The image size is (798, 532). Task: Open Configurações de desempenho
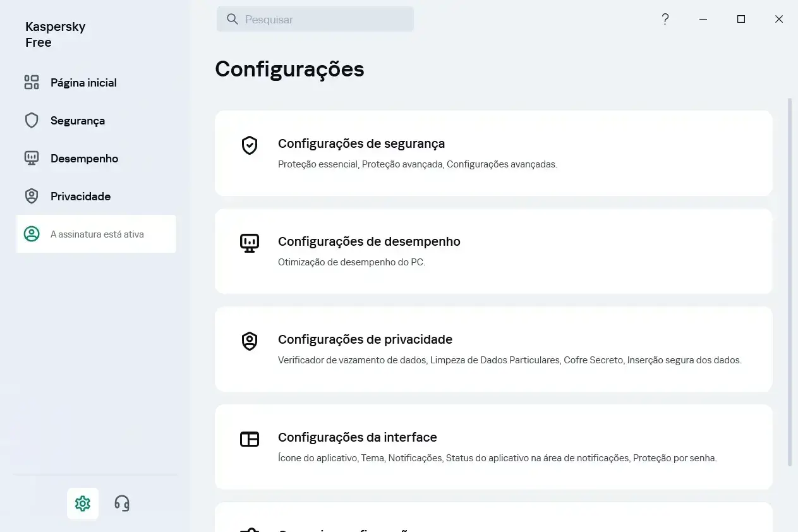click(493, 251)
